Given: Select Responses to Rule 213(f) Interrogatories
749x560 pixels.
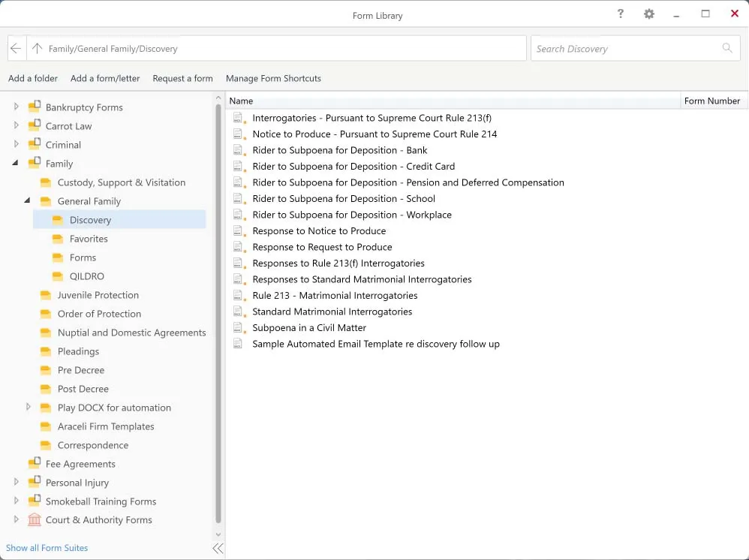Looking at the screenshot, I should (338, 263).
